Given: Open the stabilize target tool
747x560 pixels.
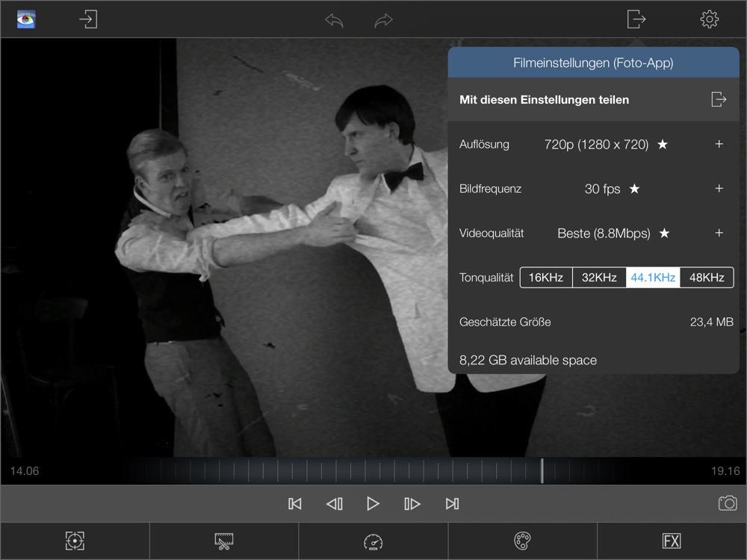Looking at the screenshot, I should coord(75,541).
